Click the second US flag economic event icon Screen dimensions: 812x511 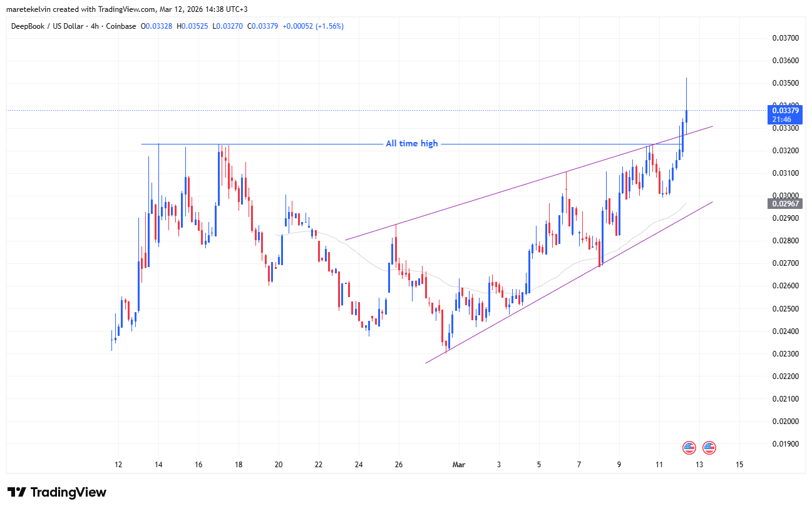[x=709, y=447]
